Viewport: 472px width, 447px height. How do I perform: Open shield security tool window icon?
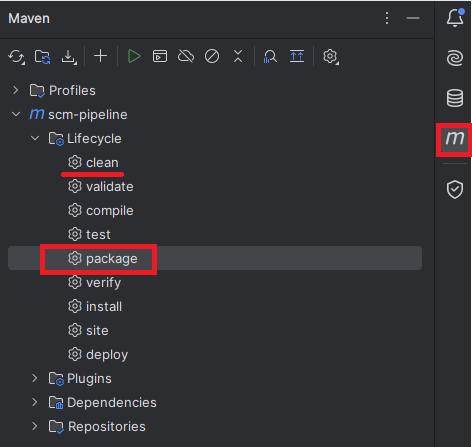[x=455, y=189]
